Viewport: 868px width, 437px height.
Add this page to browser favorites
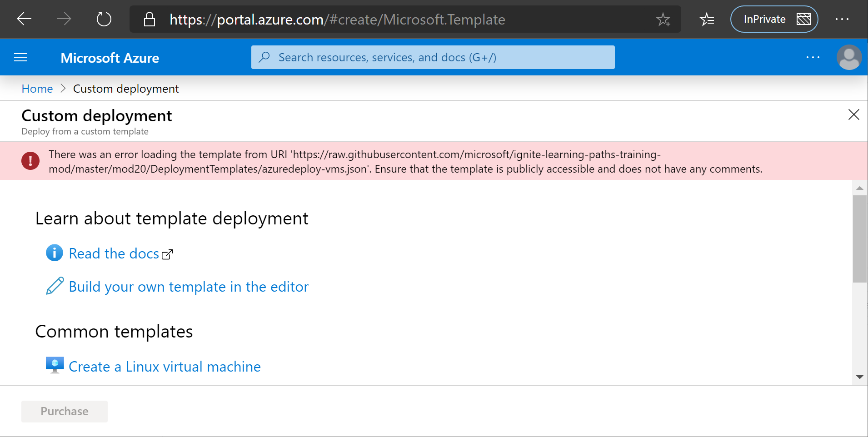pyautogui.click(x=663, y=19)
